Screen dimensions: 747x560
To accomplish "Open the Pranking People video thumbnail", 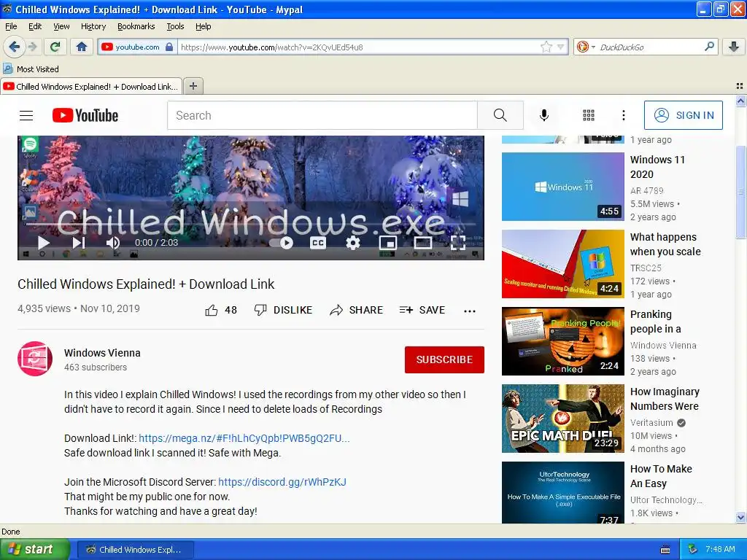I will [563, 341].
